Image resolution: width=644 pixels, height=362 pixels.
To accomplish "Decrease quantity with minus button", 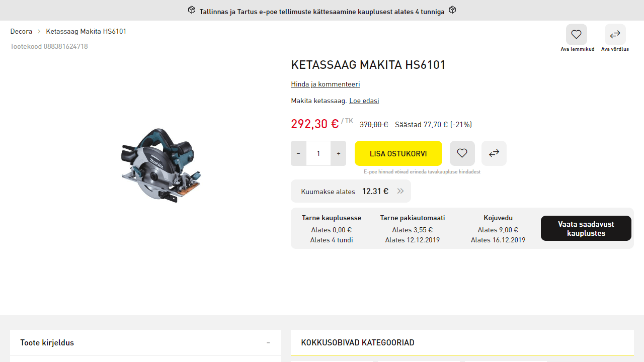I will tap(298, 153).
